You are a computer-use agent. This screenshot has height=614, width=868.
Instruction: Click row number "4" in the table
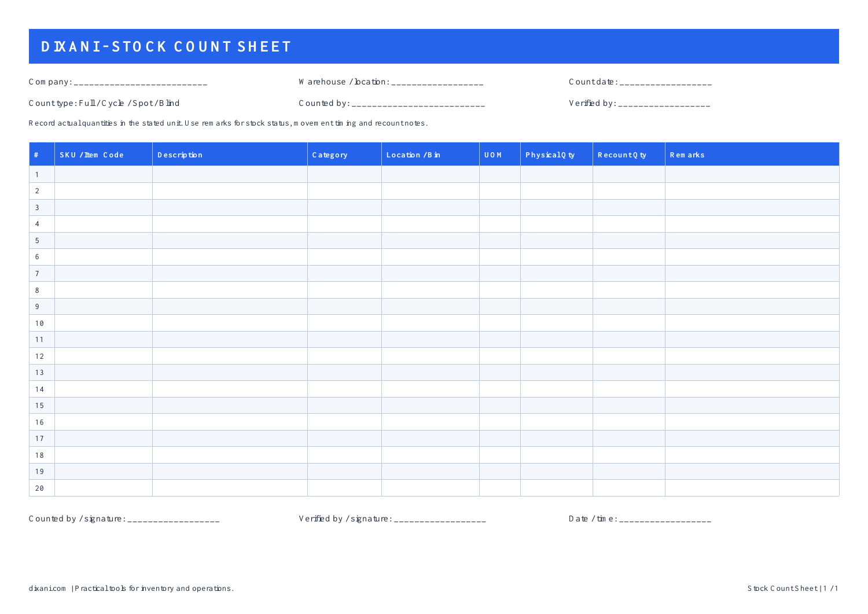tap(37, 224)
